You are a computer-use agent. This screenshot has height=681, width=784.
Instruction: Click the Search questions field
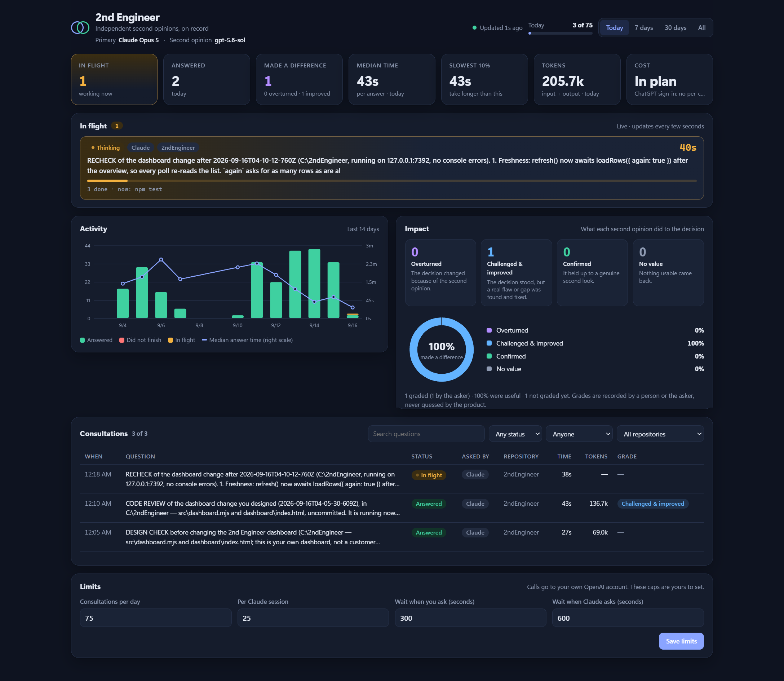click(426, 434)
